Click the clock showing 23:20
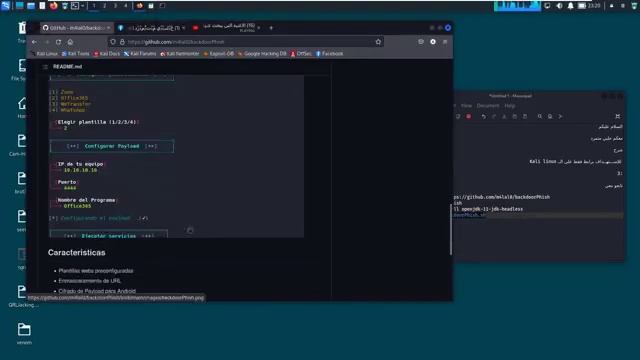The height and width of the screenshot is (360, 640). pyautogui.click(x=594, y=6)
